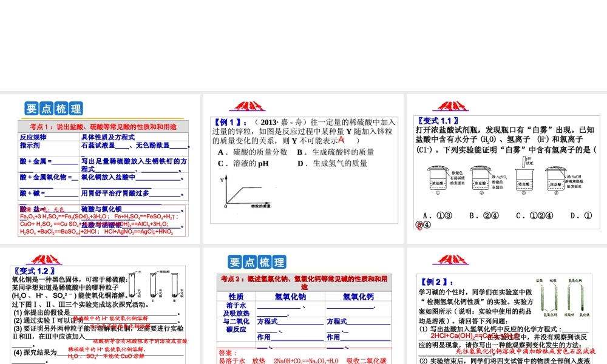The image size is (607, 364).
Task: Open the 【变式 1.1】 slide about 浓盐酸白雾
Action: point(507,169)
